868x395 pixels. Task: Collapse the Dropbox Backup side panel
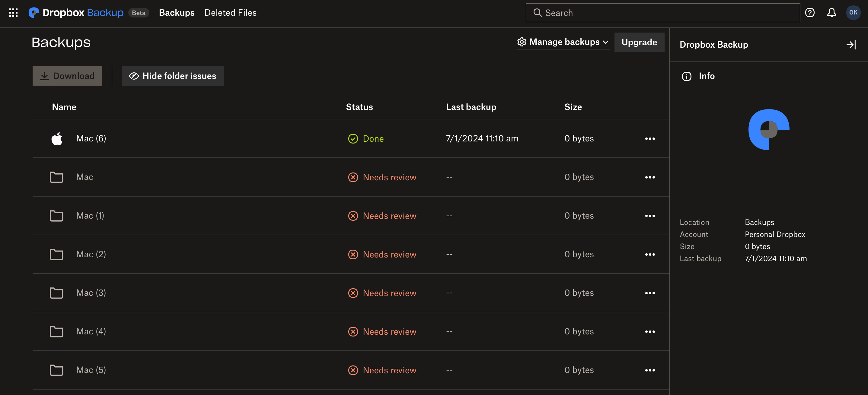pos(851,44)
